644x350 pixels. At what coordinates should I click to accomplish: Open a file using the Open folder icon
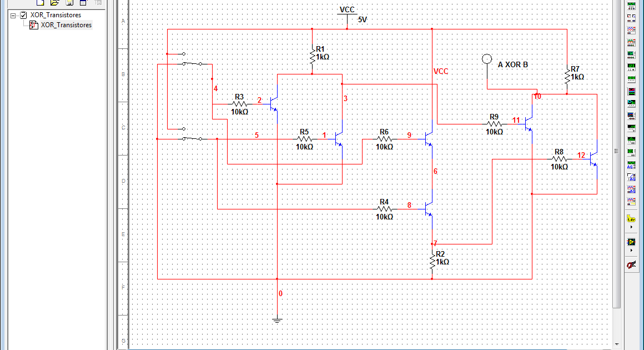[x=54, y=3]
